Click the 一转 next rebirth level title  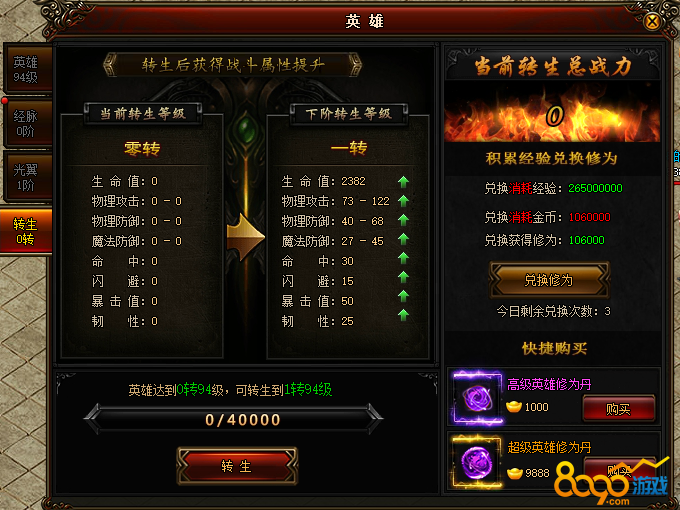pyautogui.click(x=349, y=148)
